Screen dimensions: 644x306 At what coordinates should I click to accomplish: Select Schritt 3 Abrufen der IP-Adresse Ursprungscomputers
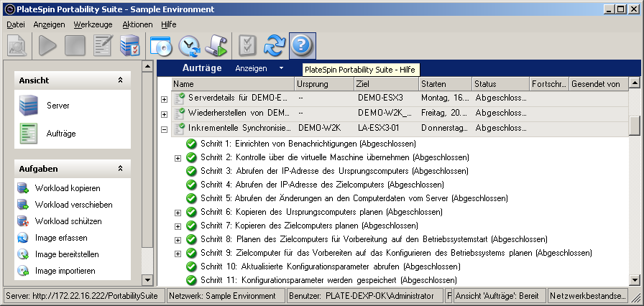334,171
